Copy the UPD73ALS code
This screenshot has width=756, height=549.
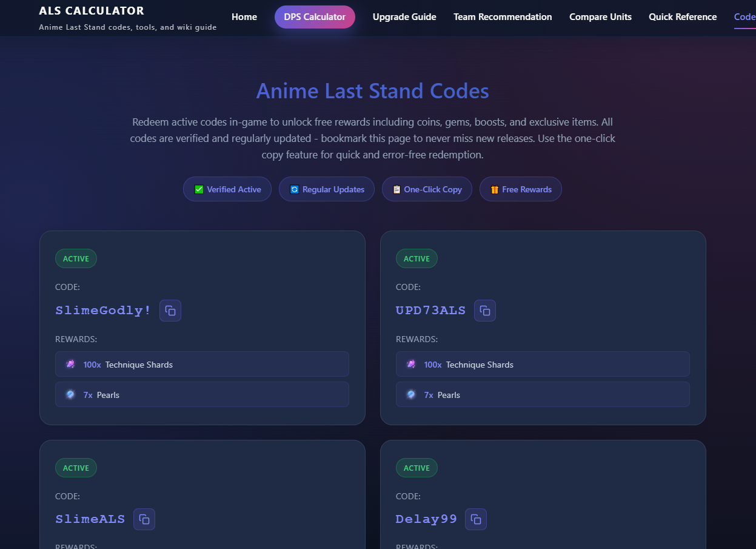[x=484, y=310]
